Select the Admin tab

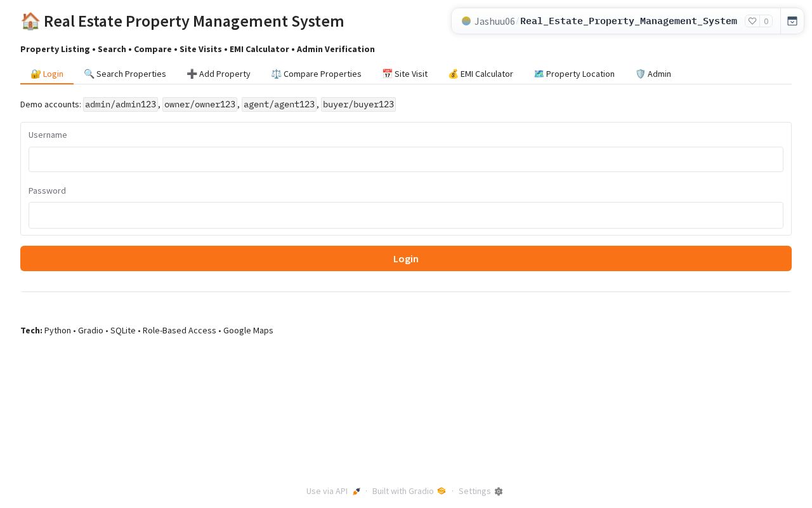pos(653,74)
